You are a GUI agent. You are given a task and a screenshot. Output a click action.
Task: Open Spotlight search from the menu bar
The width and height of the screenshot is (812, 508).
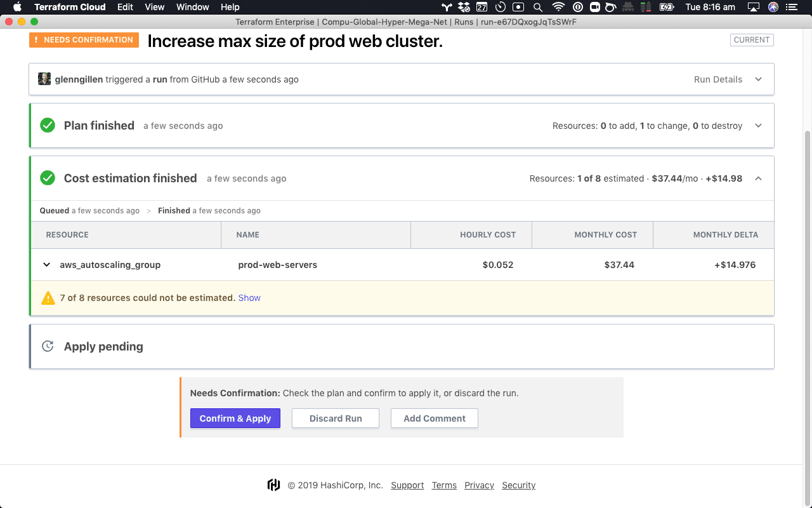coord(537,7)
